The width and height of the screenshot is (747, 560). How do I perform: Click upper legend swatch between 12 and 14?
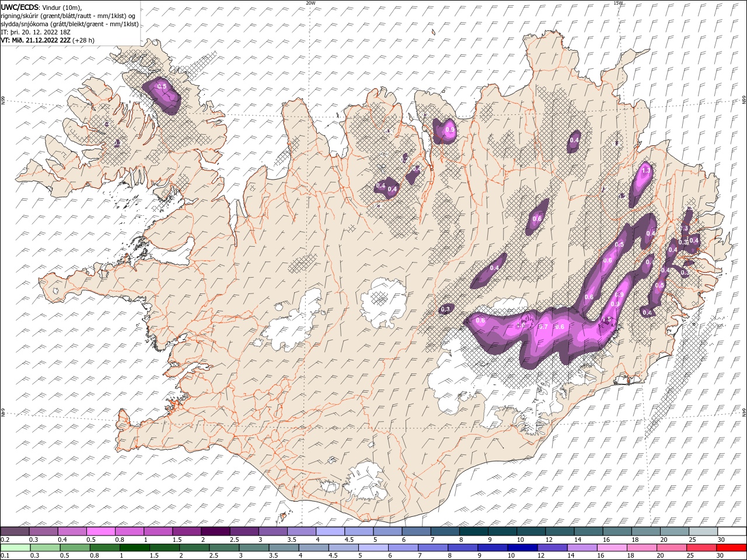click(x=559, y=531)
